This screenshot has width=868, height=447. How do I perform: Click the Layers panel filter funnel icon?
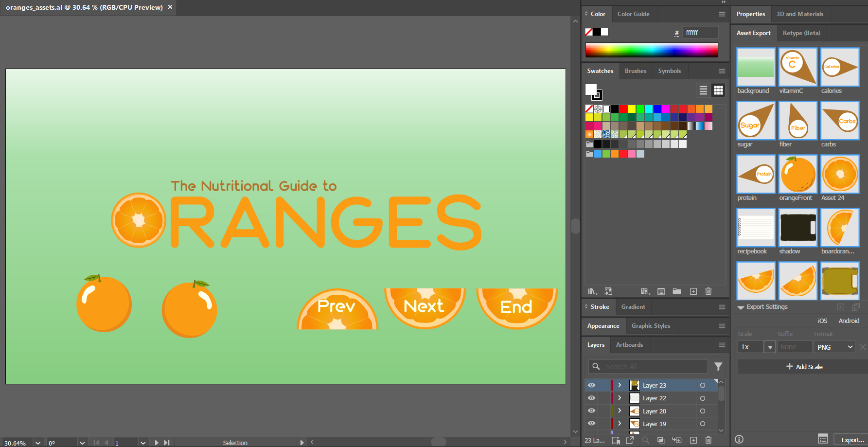pos(718,367)
